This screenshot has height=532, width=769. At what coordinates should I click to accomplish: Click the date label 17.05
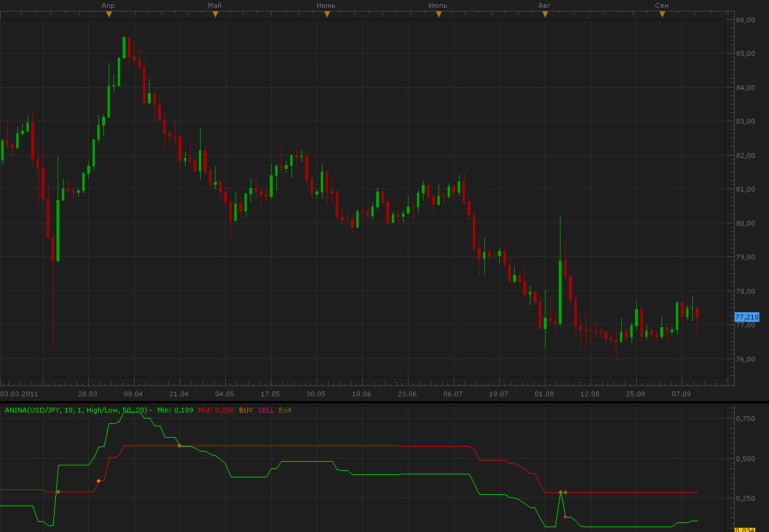coord(270,394)
